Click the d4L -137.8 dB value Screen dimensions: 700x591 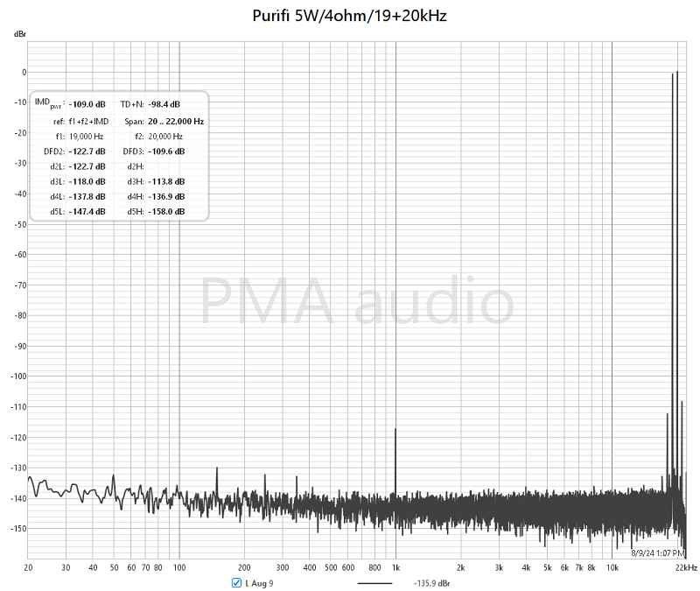(87, 196)
